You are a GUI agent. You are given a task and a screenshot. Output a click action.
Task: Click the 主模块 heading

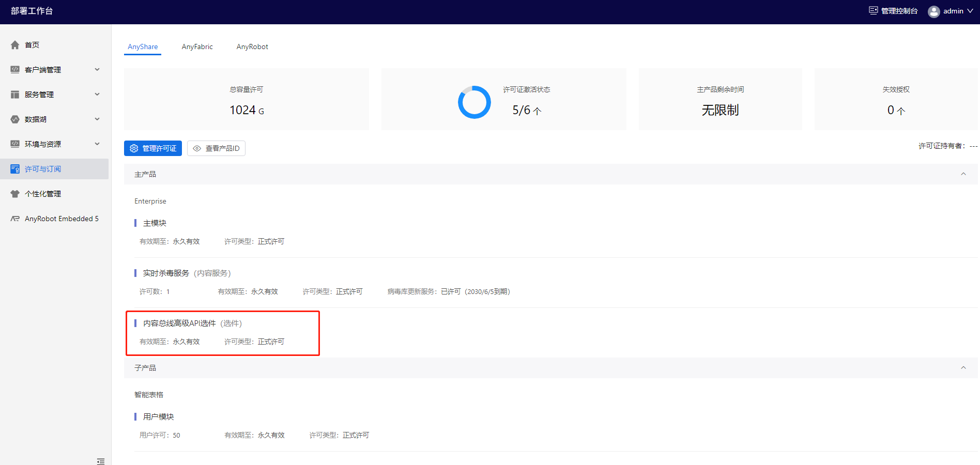[155, 223]
